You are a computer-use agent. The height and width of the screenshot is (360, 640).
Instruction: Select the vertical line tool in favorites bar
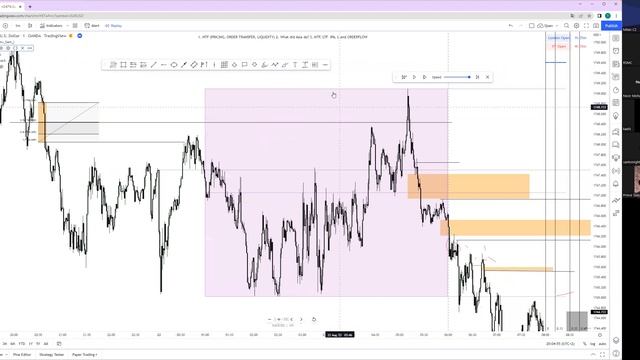click(214, 65)
